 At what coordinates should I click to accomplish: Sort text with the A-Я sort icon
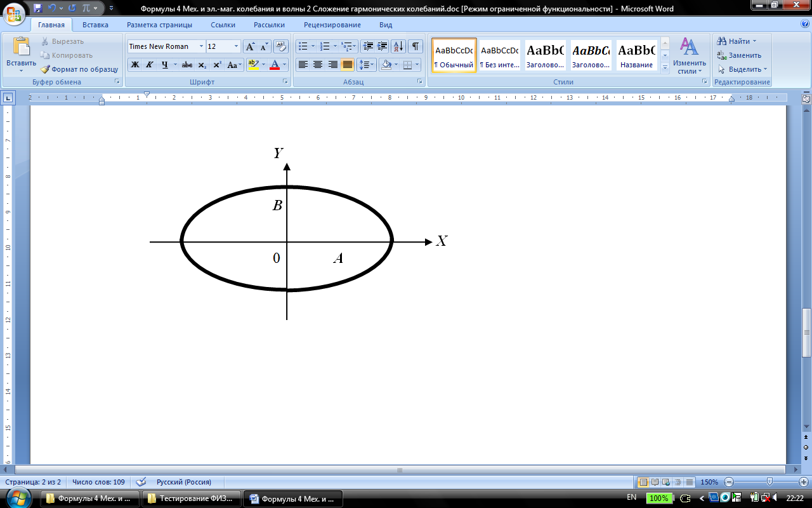coord(398,46)
